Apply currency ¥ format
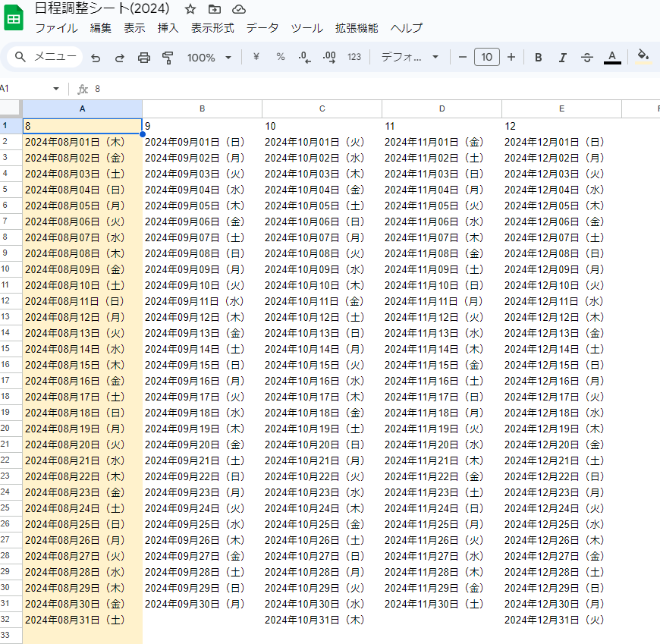The image size is (660, 644). [256, 57]
